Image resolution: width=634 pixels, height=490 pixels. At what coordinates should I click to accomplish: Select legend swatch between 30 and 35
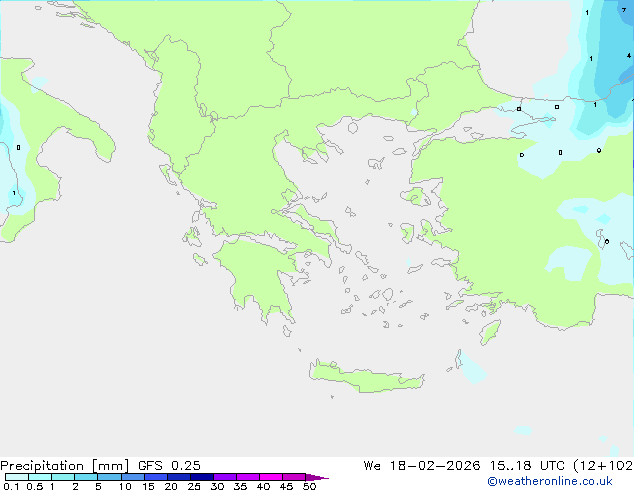tap(224, 477)
